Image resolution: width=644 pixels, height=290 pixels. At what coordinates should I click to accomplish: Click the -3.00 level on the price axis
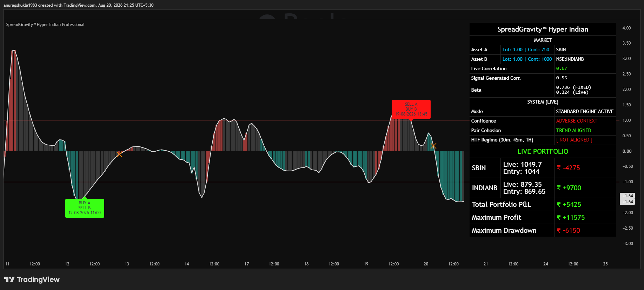[x=628, y=244]
